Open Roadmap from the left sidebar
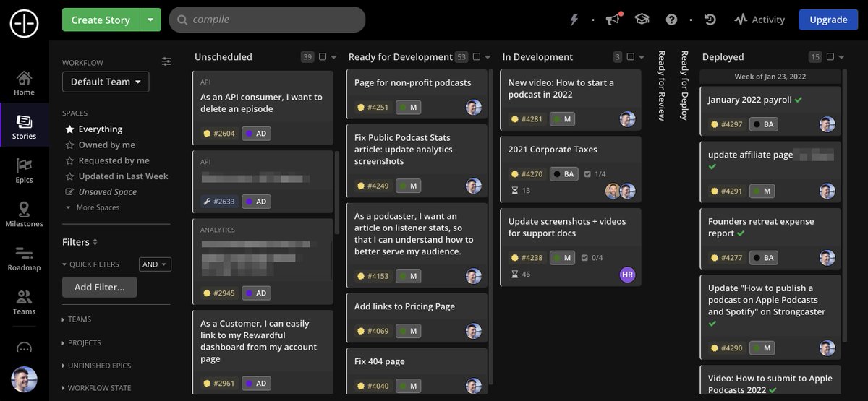 24,258
